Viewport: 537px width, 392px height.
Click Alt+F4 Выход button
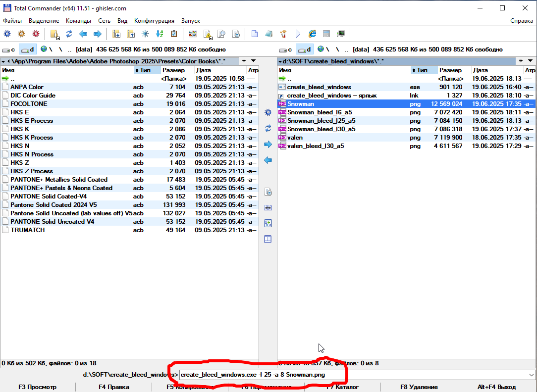coord(496,387)
